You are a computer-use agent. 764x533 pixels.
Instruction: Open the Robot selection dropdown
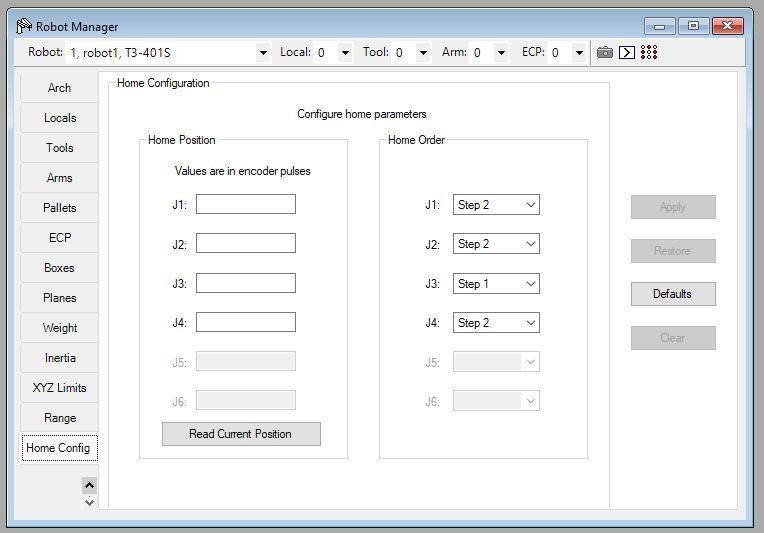tap(263, 53)
